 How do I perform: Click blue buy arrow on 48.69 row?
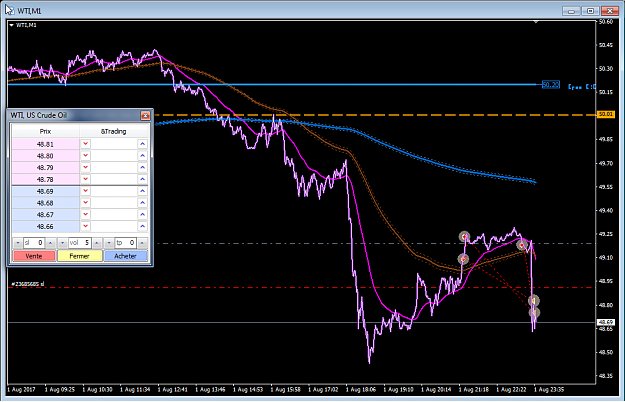143,191
